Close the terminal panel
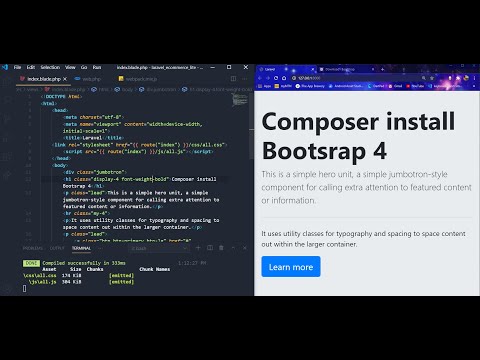 (x=245, y=248)
